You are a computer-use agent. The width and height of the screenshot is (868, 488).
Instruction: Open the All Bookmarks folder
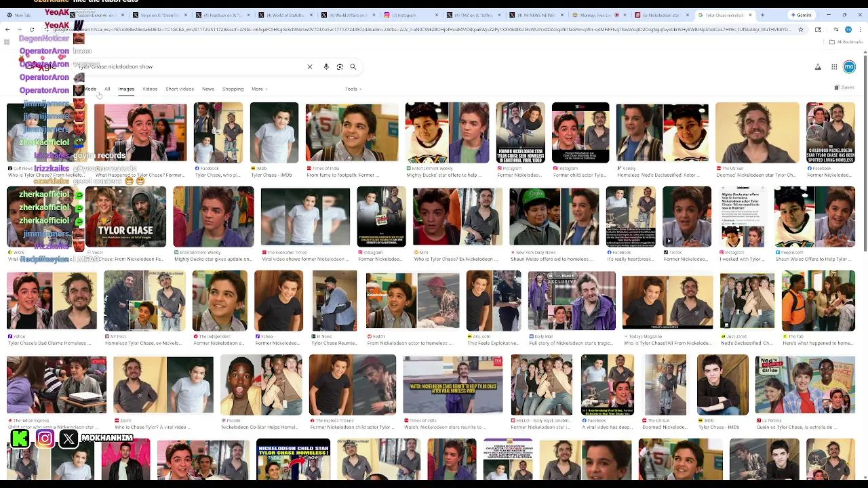coord(847,42)
